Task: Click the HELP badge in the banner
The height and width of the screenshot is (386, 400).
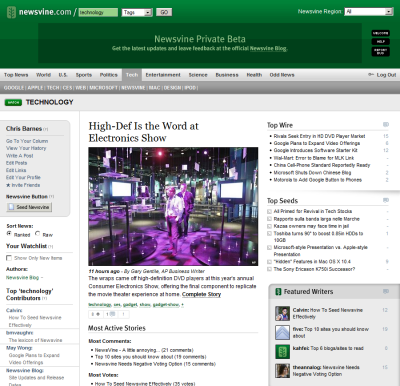Action: pos(380,42)
